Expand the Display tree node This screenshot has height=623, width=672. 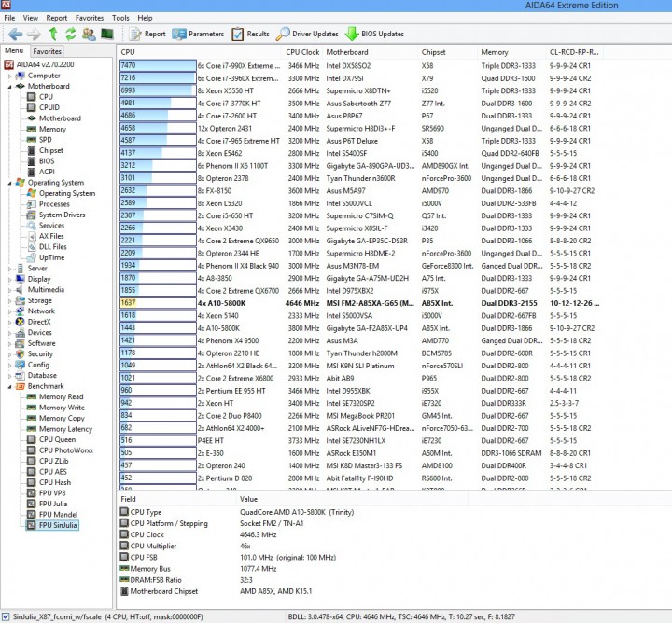point(10,279)
